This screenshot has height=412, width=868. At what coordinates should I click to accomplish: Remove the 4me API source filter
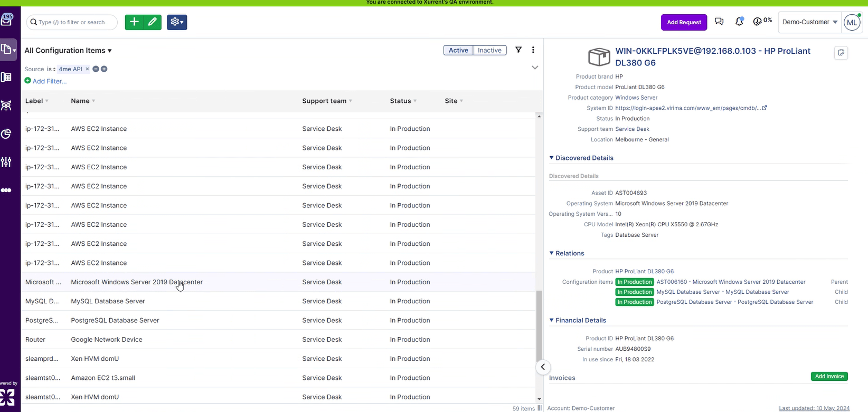[88, 69]
